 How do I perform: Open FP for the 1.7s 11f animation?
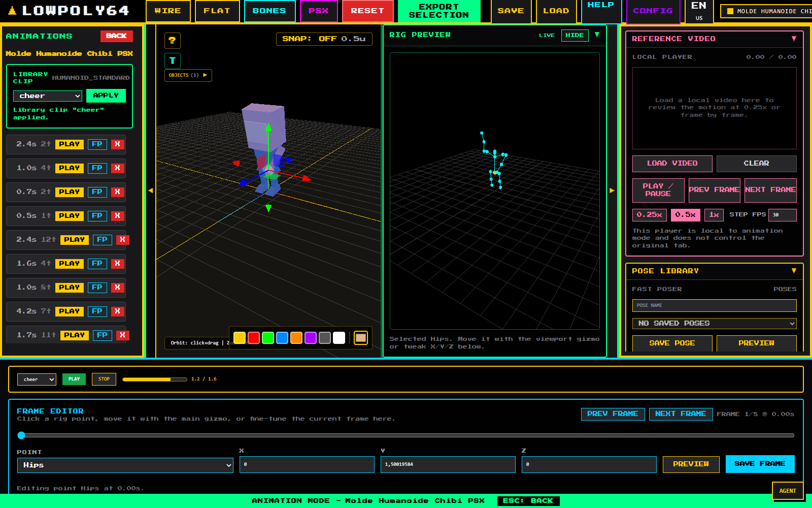click(102, 335)
